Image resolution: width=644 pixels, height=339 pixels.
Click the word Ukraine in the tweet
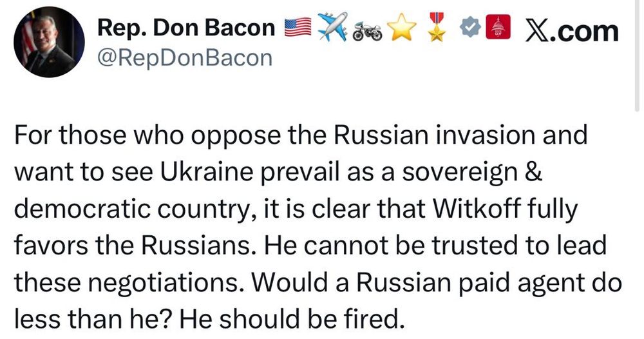pos(207,172)
